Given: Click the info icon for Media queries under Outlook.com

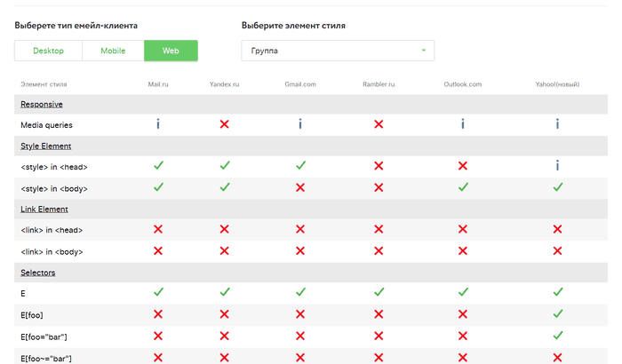Looking at the screenshot, I should (462, 124).
